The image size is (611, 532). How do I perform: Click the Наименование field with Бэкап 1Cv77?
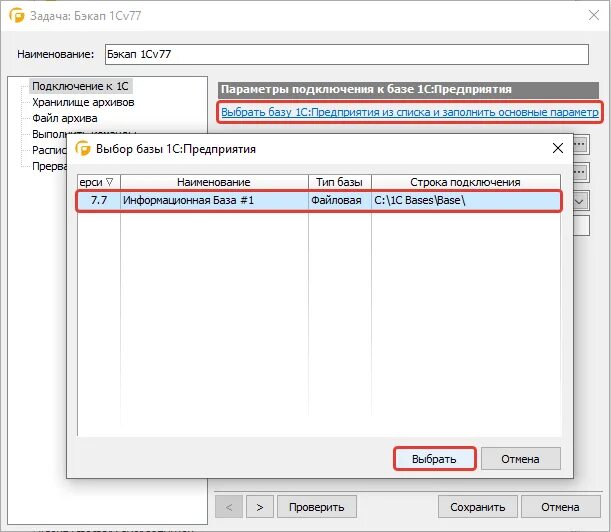click(346, 54)
